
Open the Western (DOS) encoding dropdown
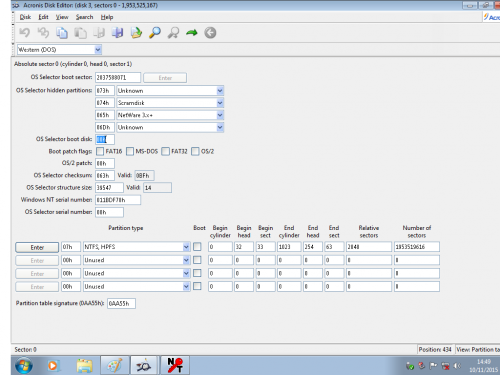[x=98, y=50]
